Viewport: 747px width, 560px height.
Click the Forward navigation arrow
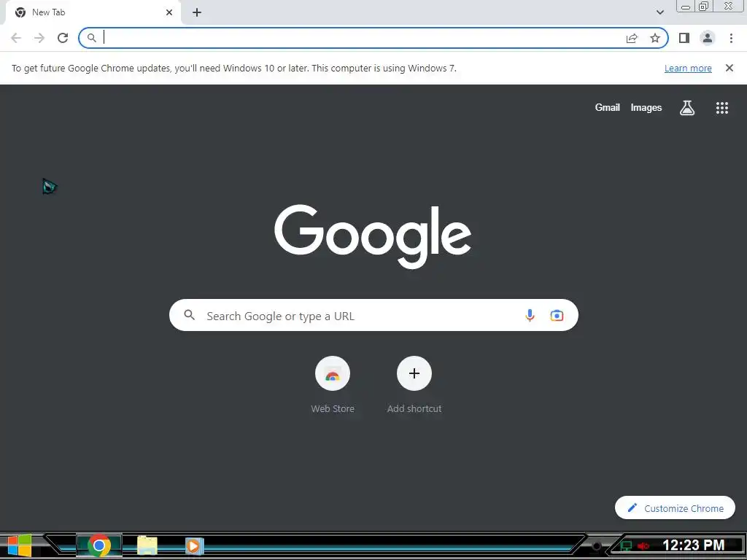tap(39, 38)
